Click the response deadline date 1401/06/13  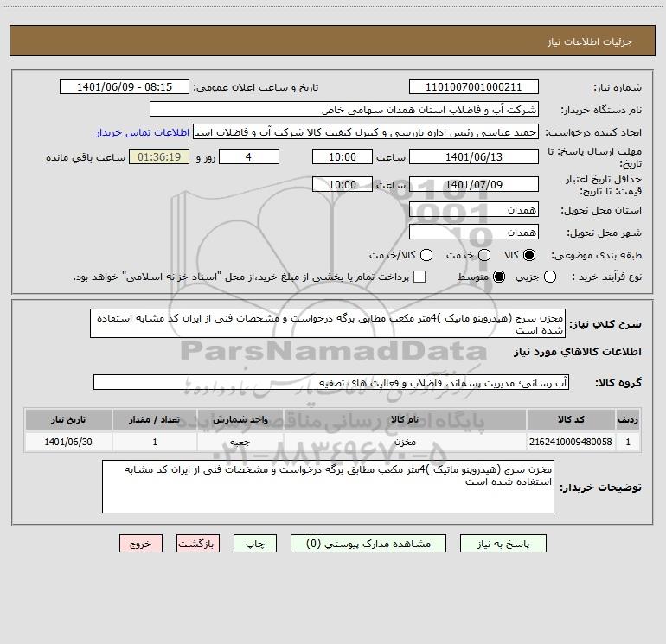pos(474,156)
